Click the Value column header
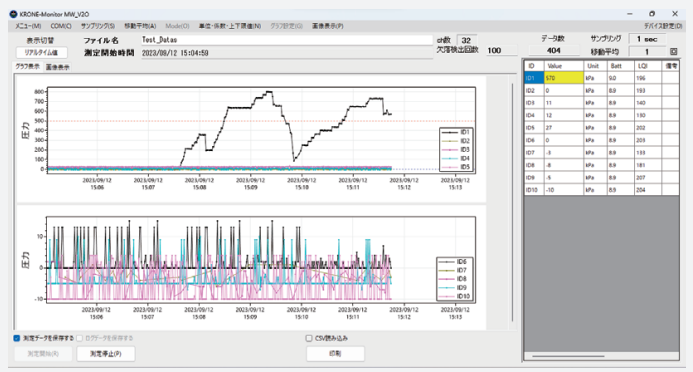 (564, 66)
